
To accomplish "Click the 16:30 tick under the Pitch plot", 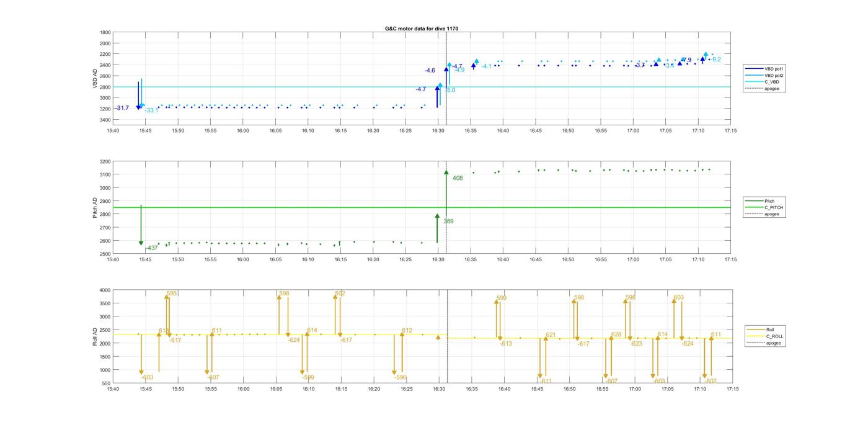I will (438, 260).
